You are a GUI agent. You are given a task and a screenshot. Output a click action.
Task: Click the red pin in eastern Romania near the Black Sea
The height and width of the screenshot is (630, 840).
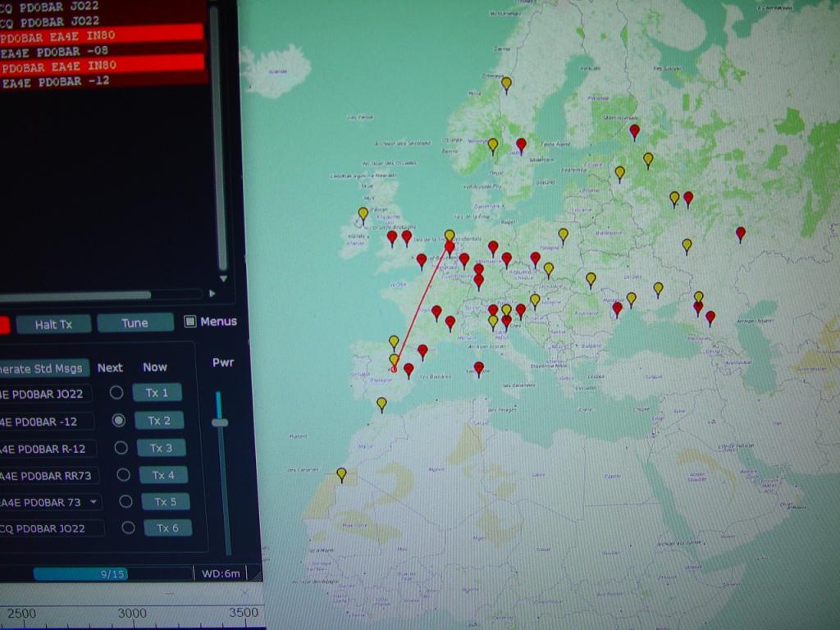click(617, 309)
